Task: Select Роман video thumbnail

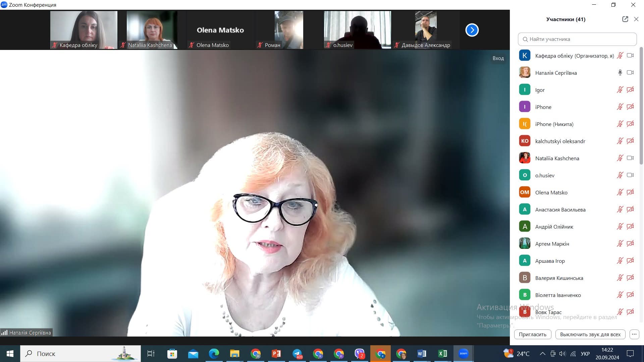Action: pyautogui.click(x=288, y=30)
